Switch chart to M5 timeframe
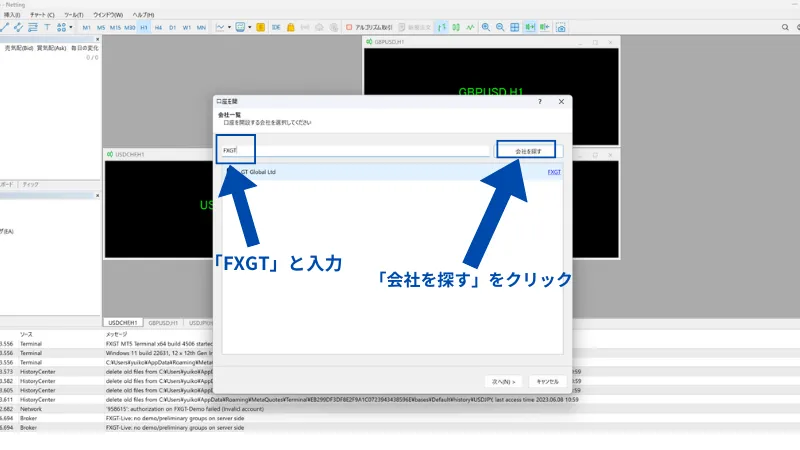 pos(101,28)
